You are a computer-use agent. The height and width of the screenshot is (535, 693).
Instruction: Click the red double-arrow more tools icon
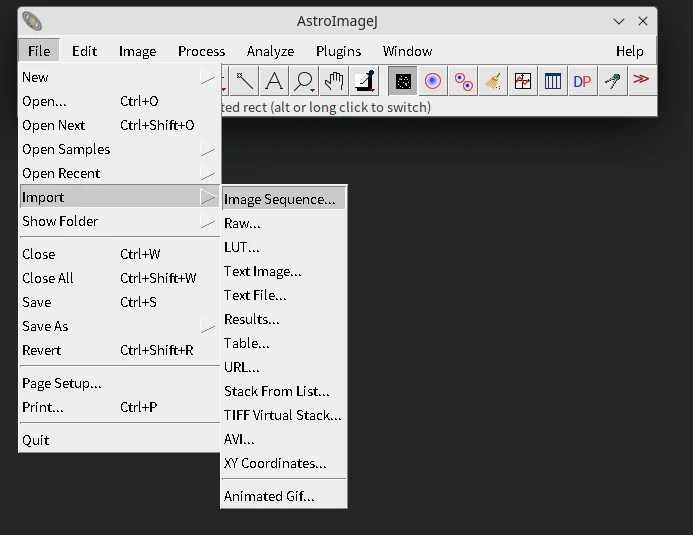point(641,80)
